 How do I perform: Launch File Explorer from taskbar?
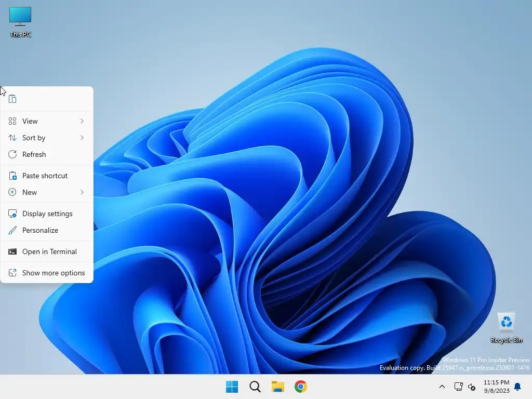[278, 387]
